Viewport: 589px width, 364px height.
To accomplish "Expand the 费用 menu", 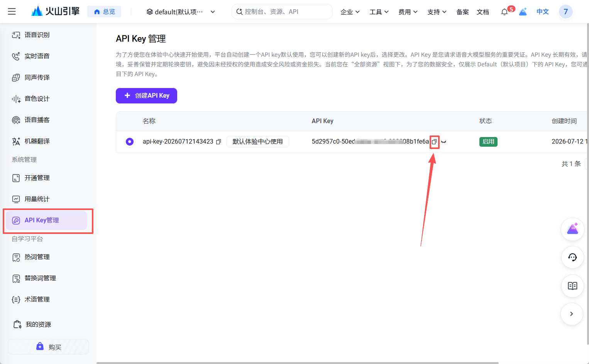I will click(408, 12).
